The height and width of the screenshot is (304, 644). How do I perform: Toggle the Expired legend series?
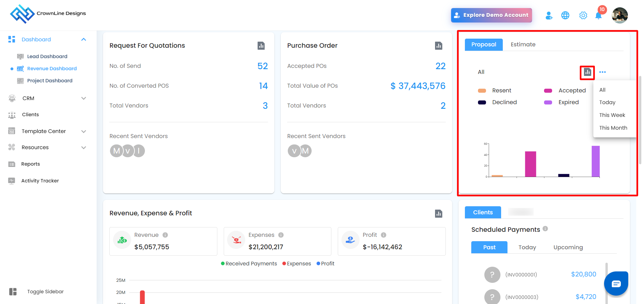pyautogui.click(x=568, y=102)
